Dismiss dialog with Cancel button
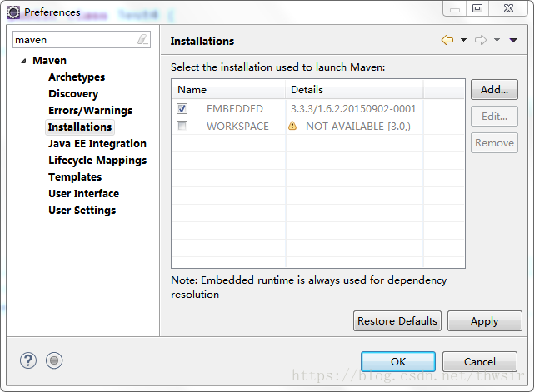The width and height of the screenshot is (534, 392). (480, 361)
